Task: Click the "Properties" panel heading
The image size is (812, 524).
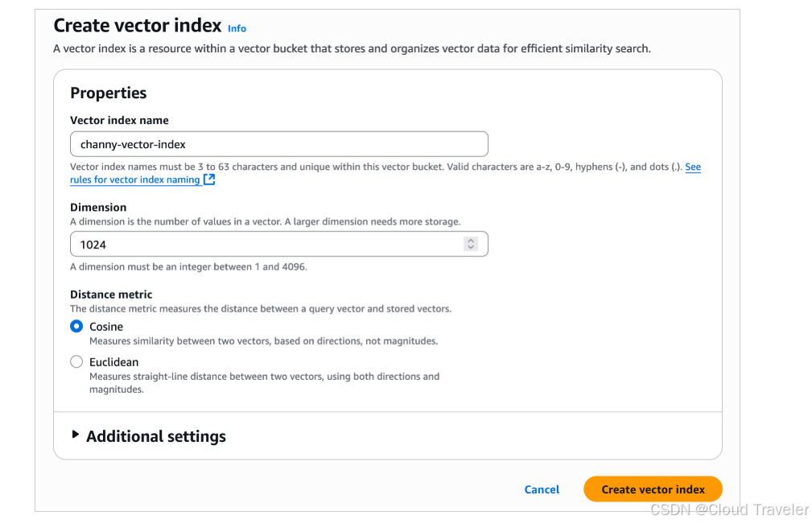Action: (x=109, y=93)
